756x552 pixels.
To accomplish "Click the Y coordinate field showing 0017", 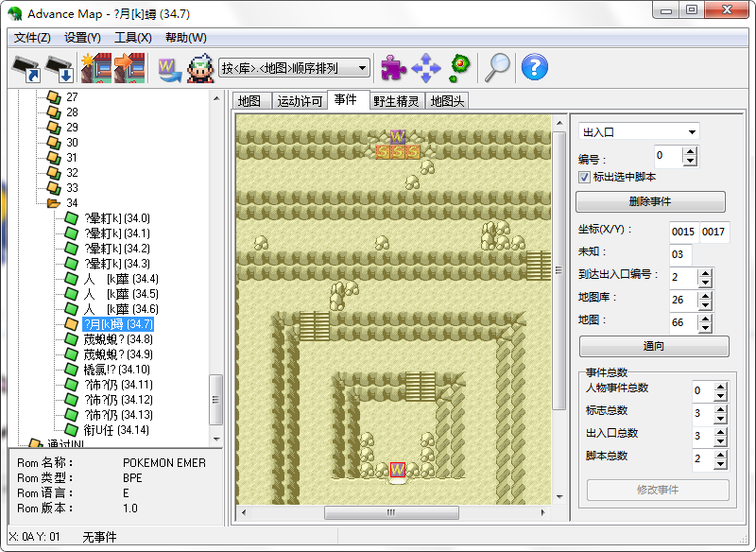I will coord(714,232).
